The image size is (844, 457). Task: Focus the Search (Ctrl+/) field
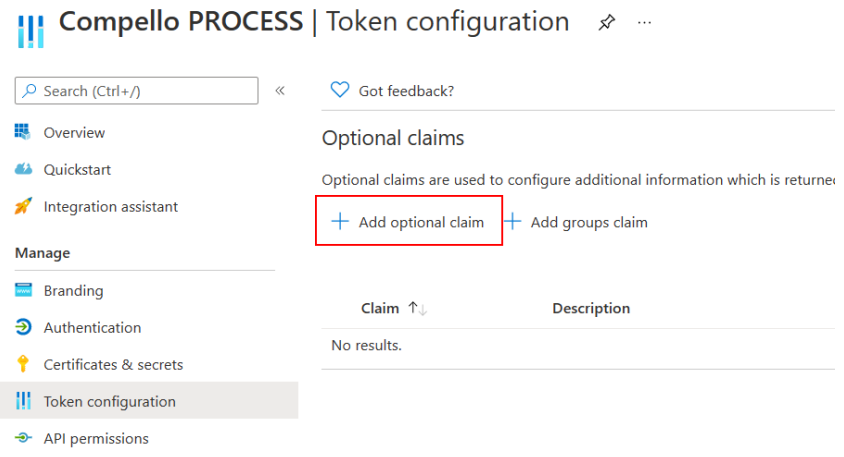pyautogui.click(x=137, y=90)
